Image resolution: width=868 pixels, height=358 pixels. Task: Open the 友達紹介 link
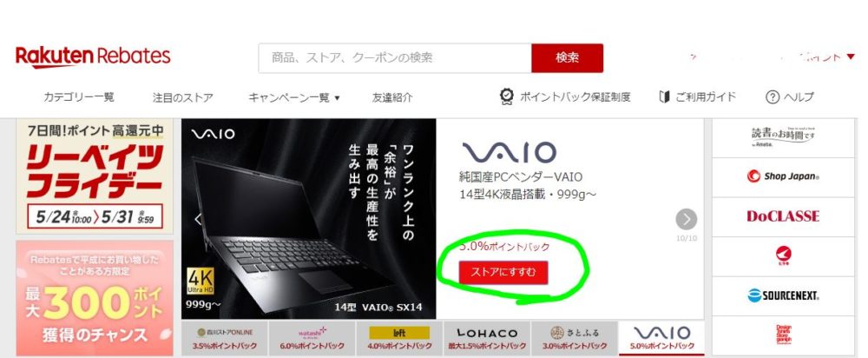tap(392, 97)
